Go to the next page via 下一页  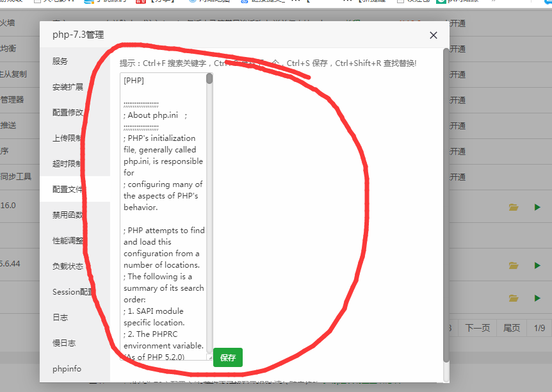pyautogui.click(x=477, y=327)
